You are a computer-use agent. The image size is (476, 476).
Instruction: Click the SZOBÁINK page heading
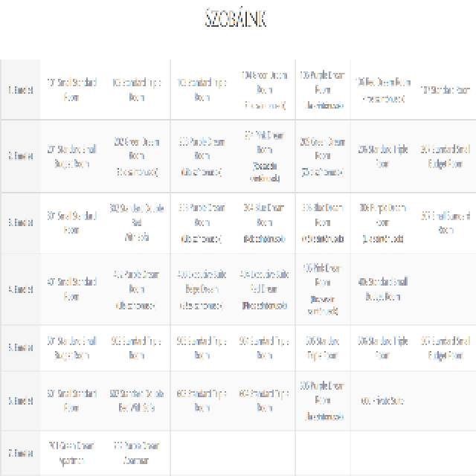pyautogui.click(x=236, y=19)
